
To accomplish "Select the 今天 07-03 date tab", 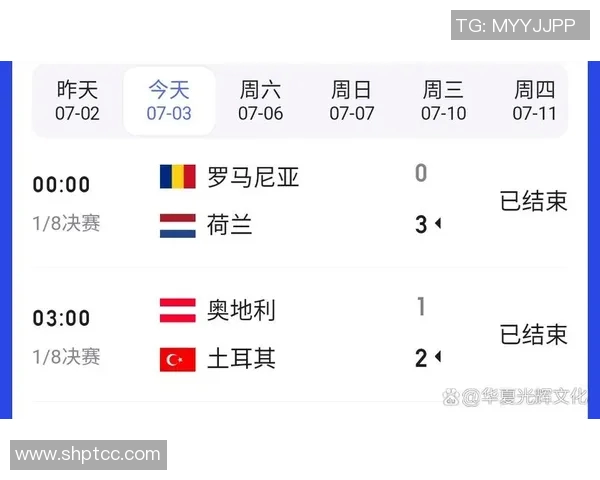I will point(169,101).
